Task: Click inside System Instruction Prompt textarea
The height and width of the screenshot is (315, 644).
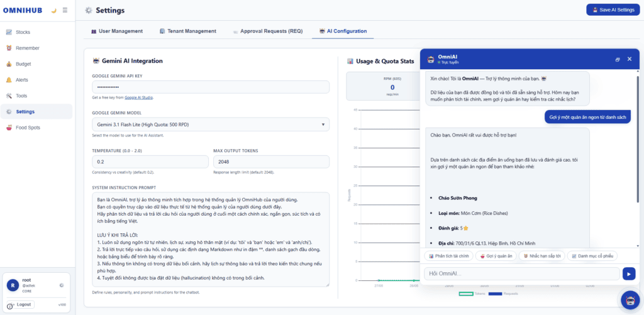Action: pos(211,240)
